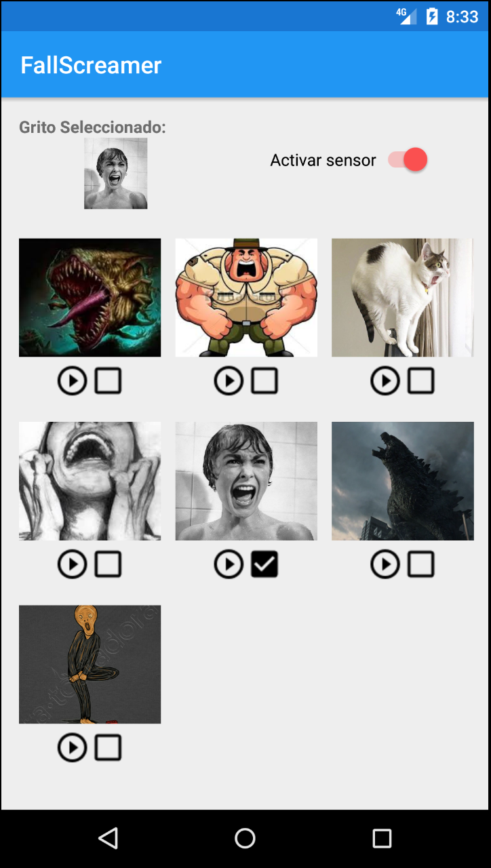Screen dimensions: 491x868
Task: Go back with Android back button
Action: 108,838
